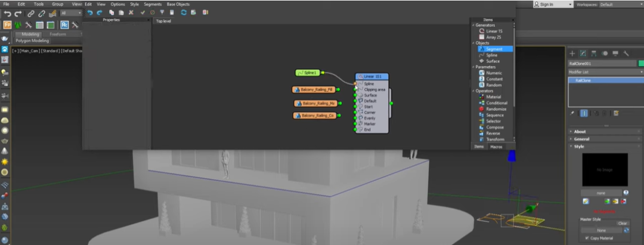
Task: Toggle show end result button in modifier stack
Action: 584,113
